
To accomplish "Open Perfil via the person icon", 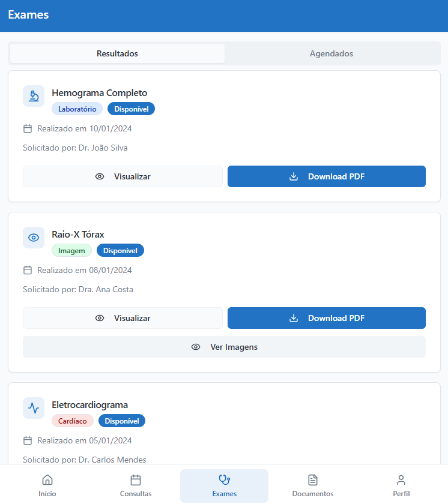I will click(401, 480).
